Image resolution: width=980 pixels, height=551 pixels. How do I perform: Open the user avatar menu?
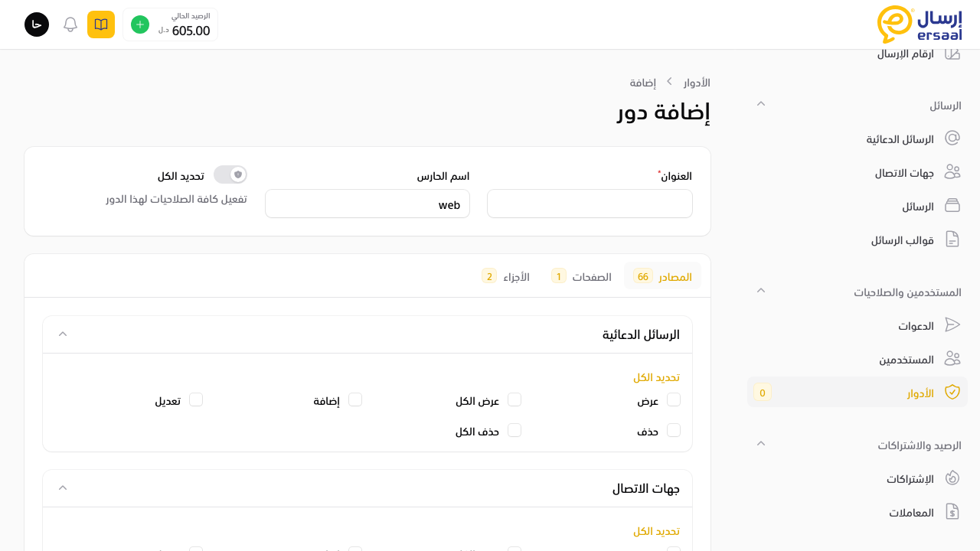(x=37, y=24)
